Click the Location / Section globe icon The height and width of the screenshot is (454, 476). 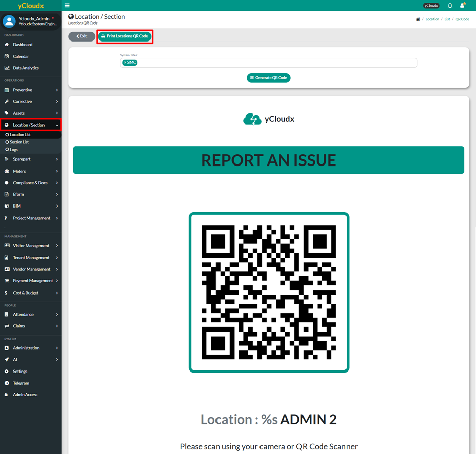(x=7, y=125)
